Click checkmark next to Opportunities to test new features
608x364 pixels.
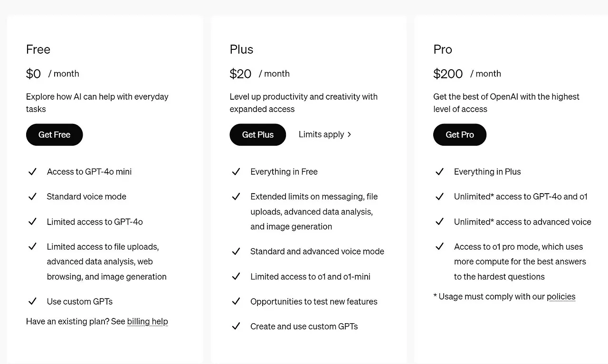click(236, 301)
